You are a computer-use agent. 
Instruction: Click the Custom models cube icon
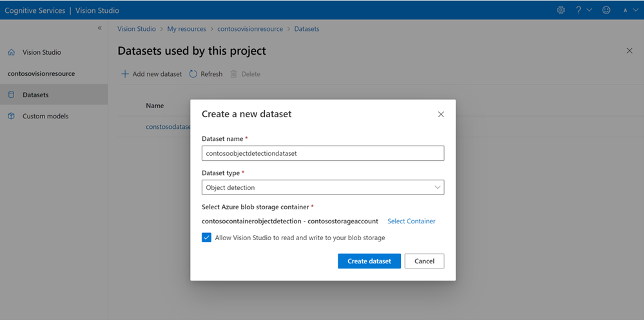coord(11,116)
